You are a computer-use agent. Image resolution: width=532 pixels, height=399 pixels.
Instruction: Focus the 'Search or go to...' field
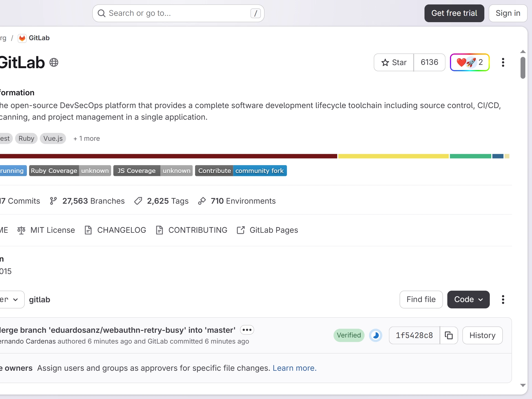(x=178, y=13)
